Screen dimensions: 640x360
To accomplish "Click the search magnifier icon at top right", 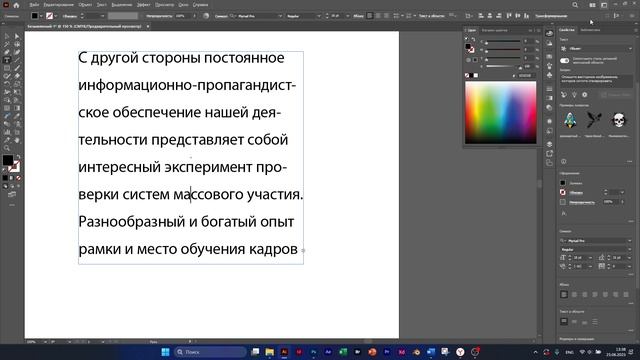I will 575,5.
